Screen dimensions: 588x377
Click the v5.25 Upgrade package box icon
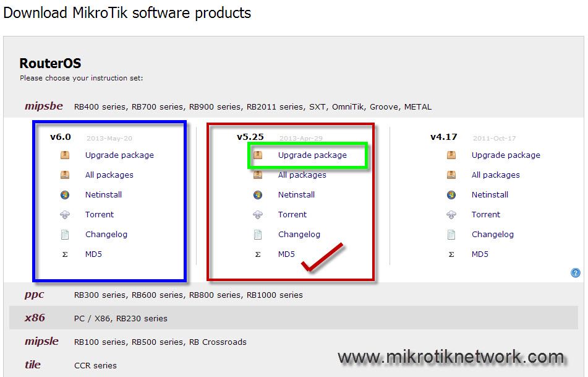258,155
